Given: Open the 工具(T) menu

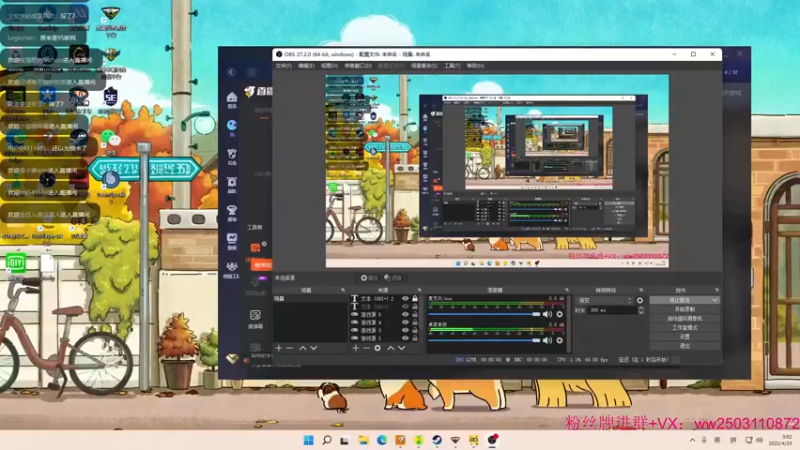Looking at the screenshot, I should (x=452, y=66).
